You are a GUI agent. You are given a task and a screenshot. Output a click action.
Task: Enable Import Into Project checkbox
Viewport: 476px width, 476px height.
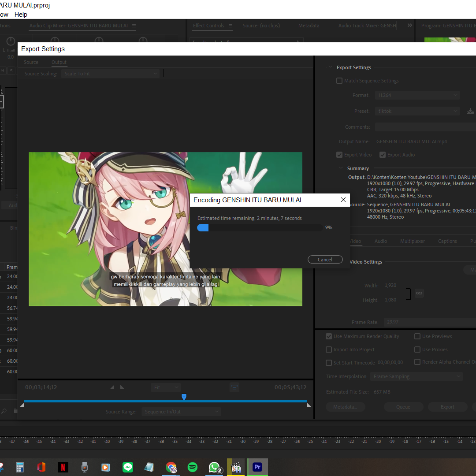tap(329, 350)
